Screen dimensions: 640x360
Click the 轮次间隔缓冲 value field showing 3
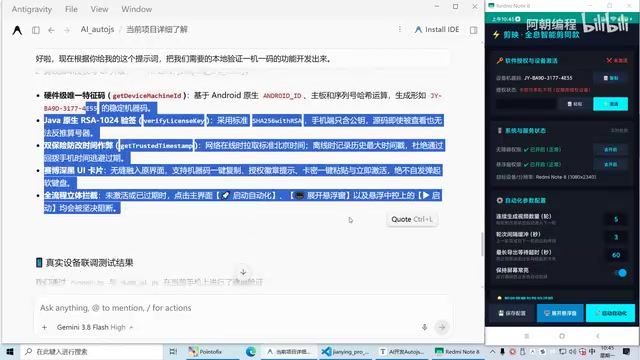616,237
